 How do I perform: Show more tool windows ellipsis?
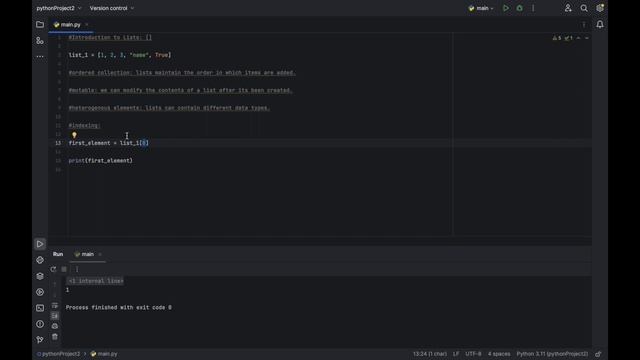[x=40, y=56]
